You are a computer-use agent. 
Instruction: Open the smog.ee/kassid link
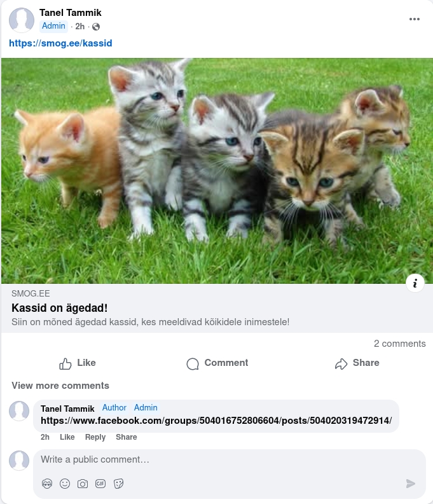coord(60,43)
